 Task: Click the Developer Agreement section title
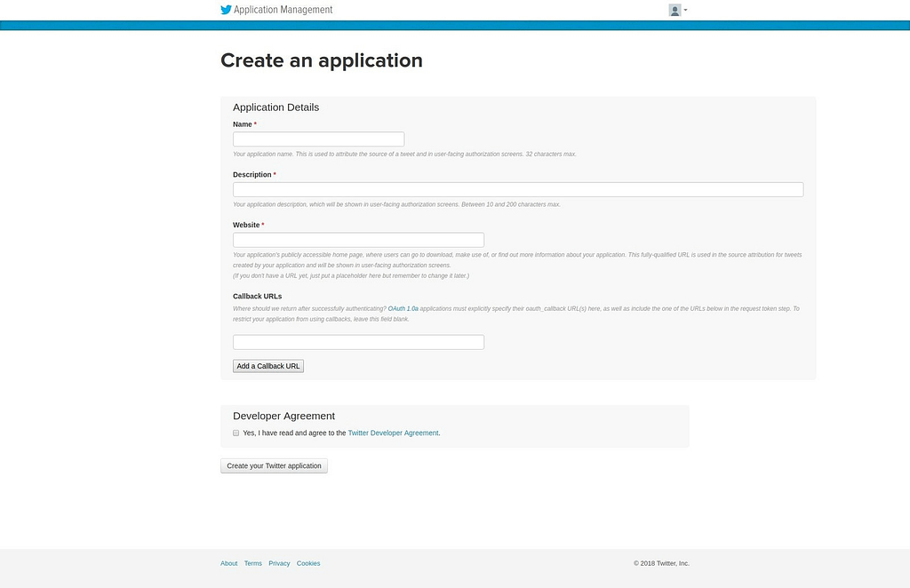point(283,416)
